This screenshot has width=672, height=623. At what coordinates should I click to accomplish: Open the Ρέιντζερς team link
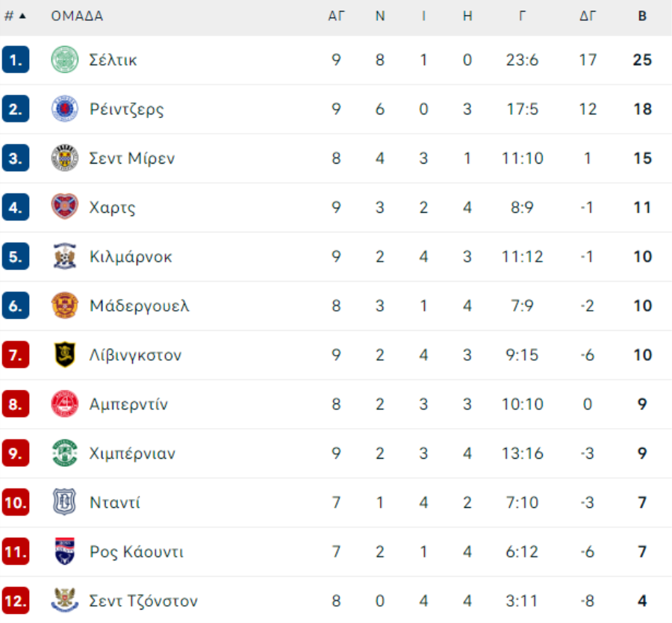(x=126, y=109)
